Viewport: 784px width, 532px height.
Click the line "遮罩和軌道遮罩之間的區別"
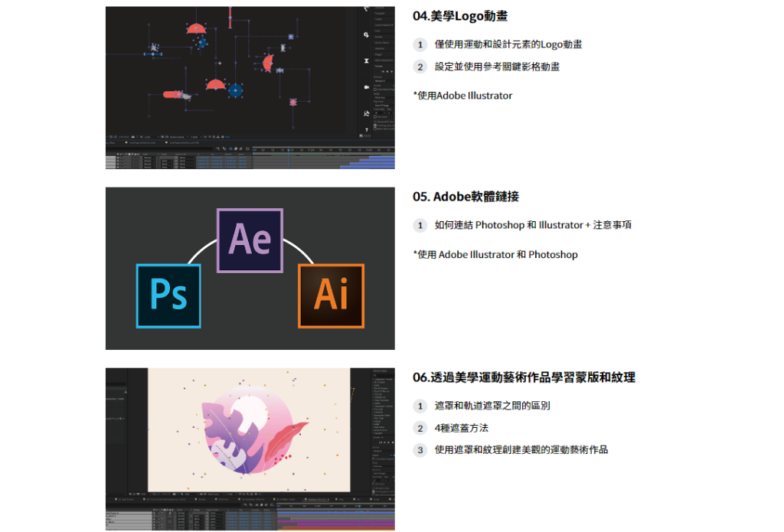pyautogui.click(x=492, y=406)
